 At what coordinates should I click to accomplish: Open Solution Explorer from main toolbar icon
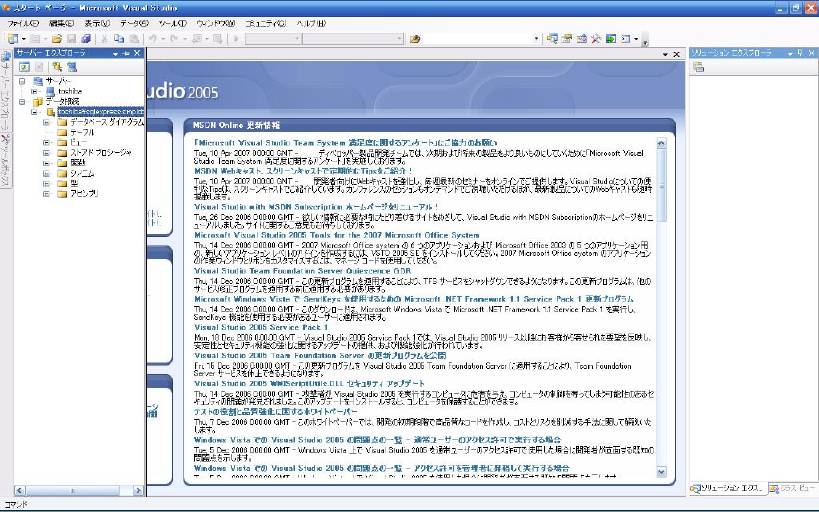point(552,39)
